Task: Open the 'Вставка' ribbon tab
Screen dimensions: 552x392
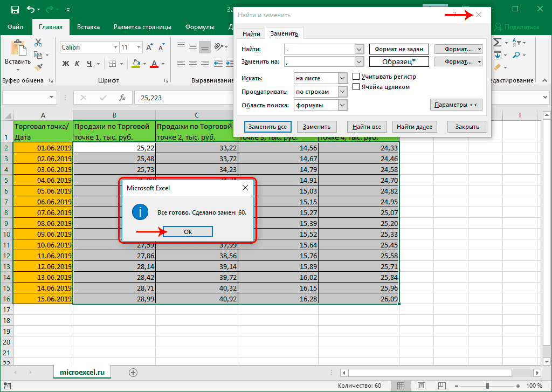Action: (88, 27)
